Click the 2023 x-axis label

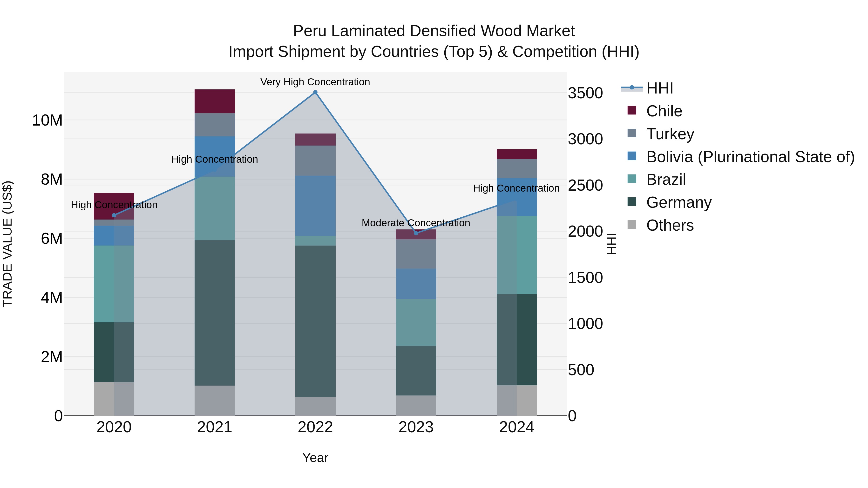[x=416, y=427]
